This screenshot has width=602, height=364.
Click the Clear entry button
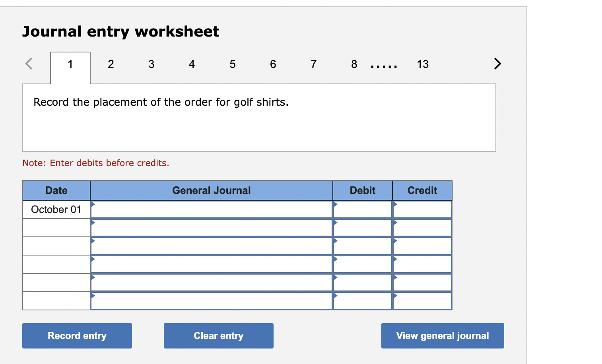(218, 335)
